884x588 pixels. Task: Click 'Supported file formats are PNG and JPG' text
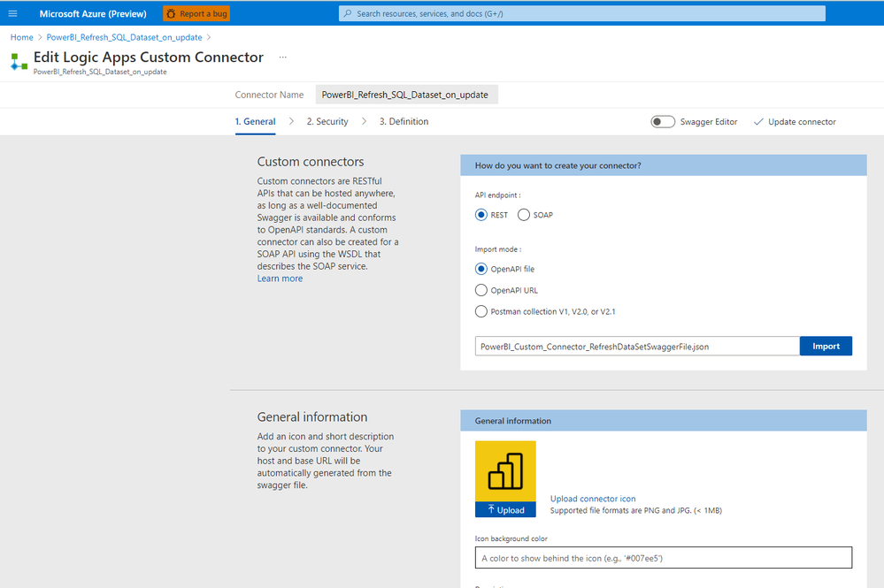[x=636, y=510]
